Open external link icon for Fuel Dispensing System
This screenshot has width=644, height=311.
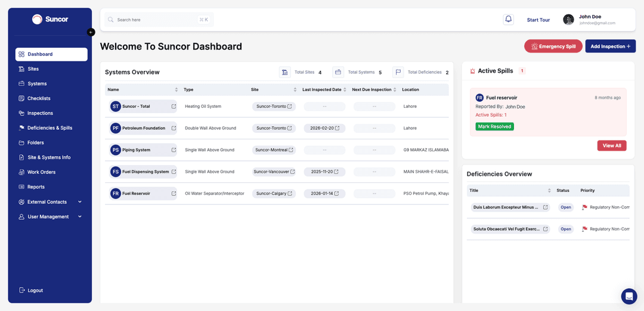[174, 172]
